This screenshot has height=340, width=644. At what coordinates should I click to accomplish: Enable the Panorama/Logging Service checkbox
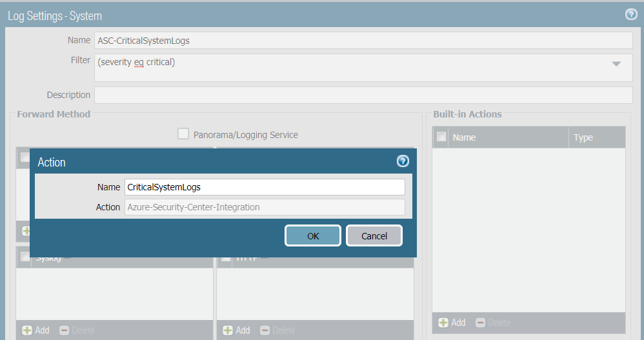pos(183,134)
